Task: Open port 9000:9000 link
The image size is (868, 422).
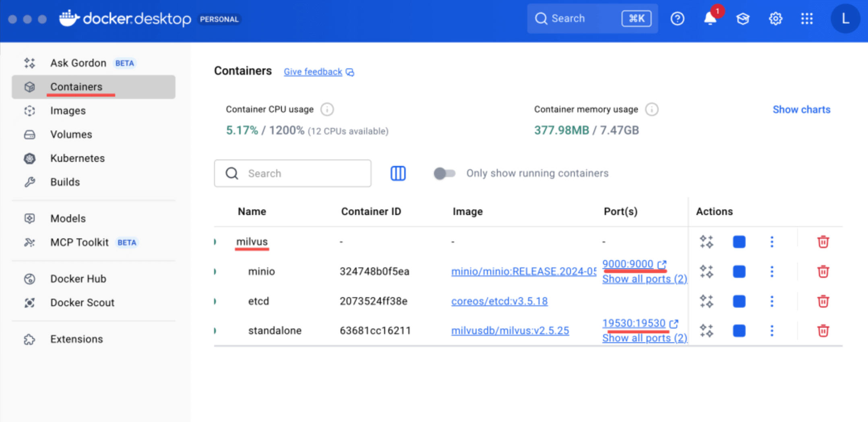Action: [x=628, y=264]
